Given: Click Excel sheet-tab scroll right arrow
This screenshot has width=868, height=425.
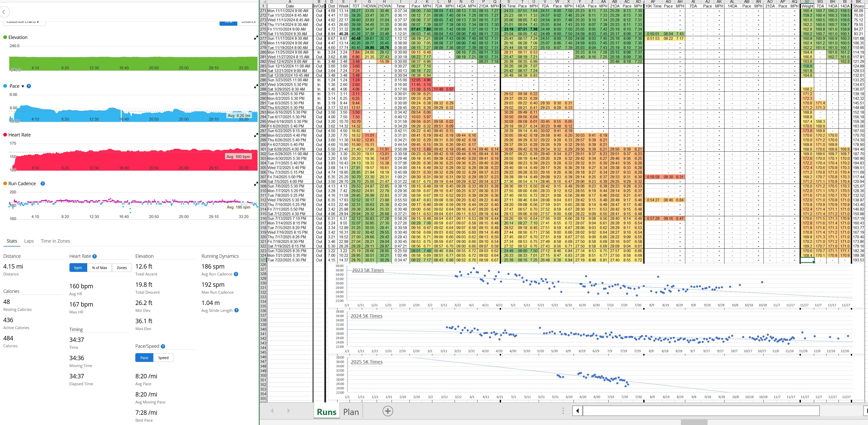Looking at the screenshot, I should coord(288,411).
